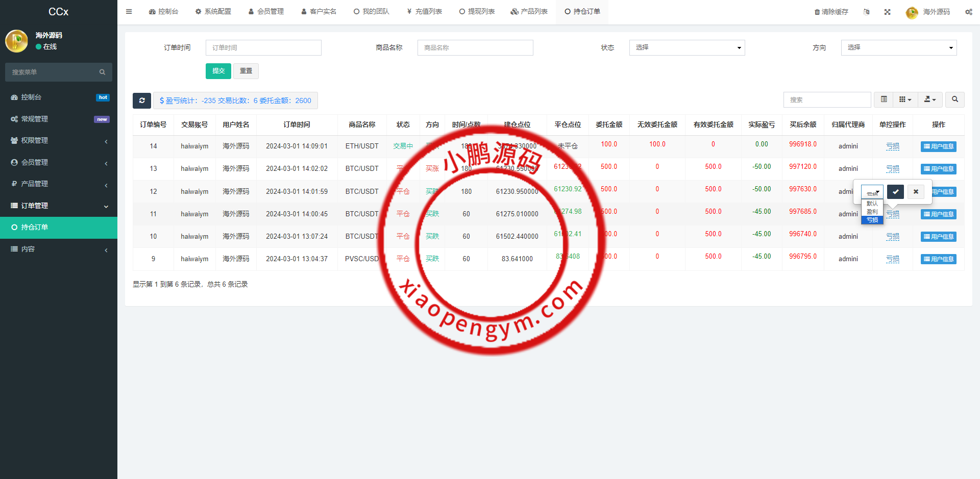This screenshot has height=479, width=980.
Task: Select 盈利 in the inline edit dropdown
Action: point(872,212)
